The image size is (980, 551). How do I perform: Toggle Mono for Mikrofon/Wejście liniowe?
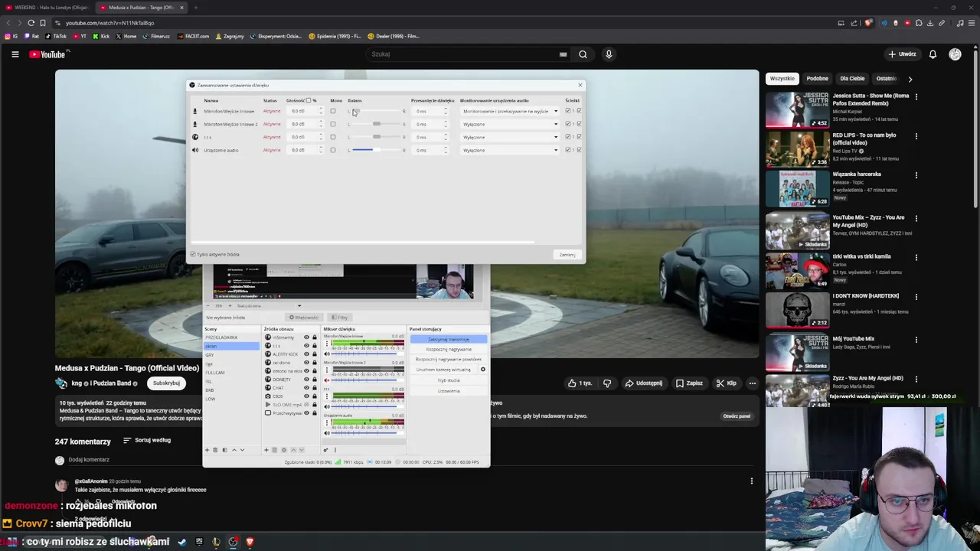pyautogui.click(x=333, y=111)
